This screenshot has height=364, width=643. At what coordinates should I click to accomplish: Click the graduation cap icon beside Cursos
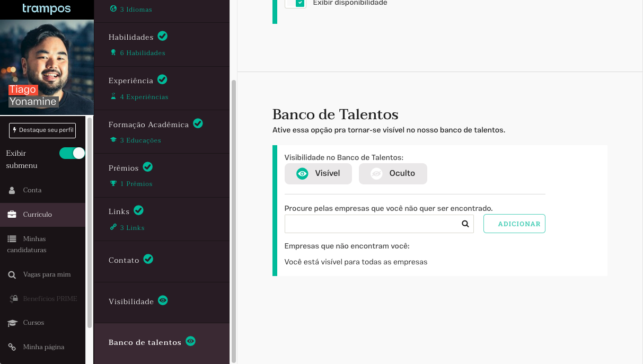(x=12, y=323)
